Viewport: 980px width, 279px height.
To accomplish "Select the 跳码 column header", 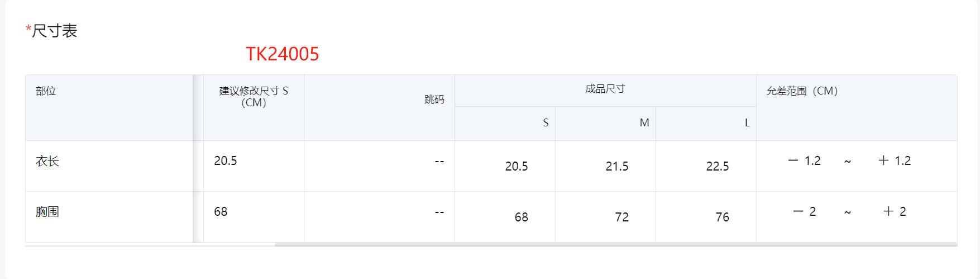I will click(x=434, y=100).
